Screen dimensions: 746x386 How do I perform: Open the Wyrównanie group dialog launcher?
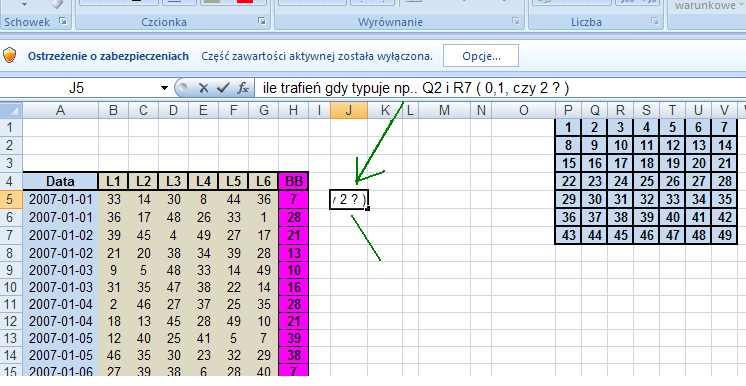[x=516, y=21]
